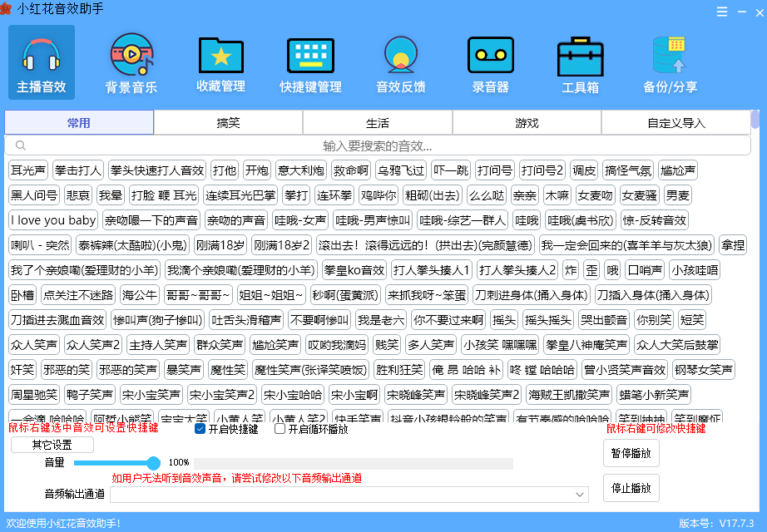Switch to the 自定义导入 tab
The height and width of the screenshot is (532, 767).
coord(676,123)
